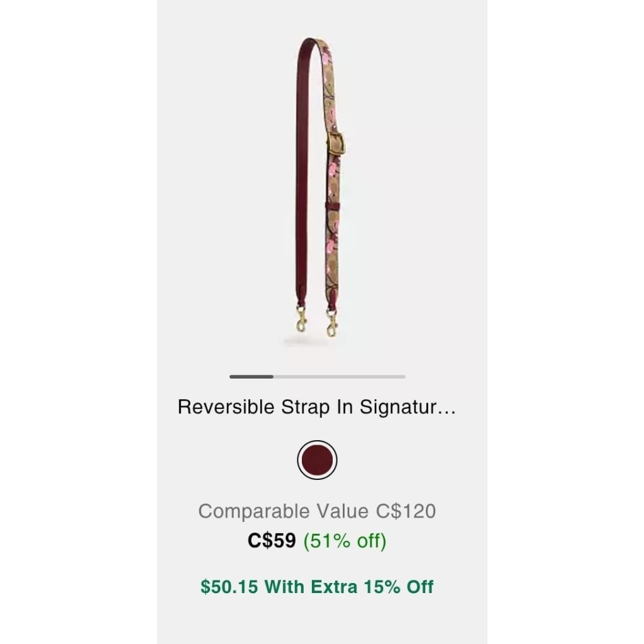
Task: Tap the gold buckle on the strap
Action: tap(336, 144)
